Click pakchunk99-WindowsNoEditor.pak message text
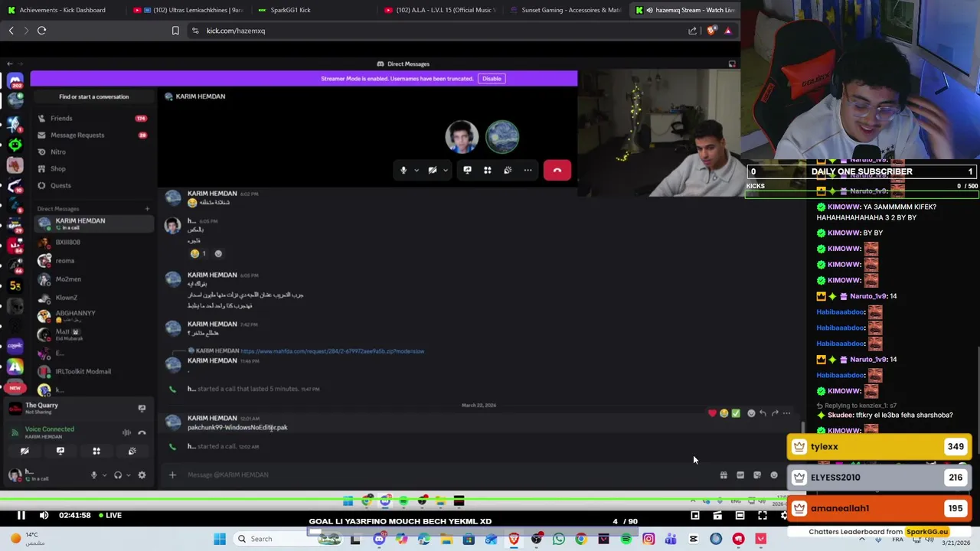Image resolution: width=980 pixels, height=551 pixels. [x=237, y=428]
